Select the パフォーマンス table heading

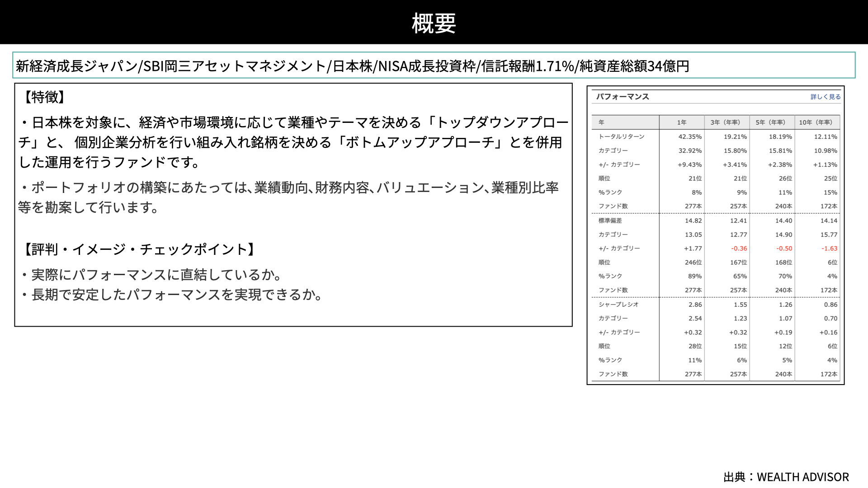coord(622,97)
